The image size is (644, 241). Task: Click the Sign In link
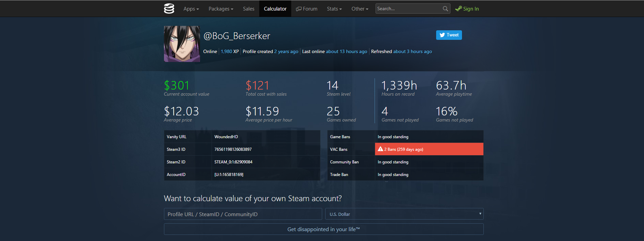click(467, 9)
